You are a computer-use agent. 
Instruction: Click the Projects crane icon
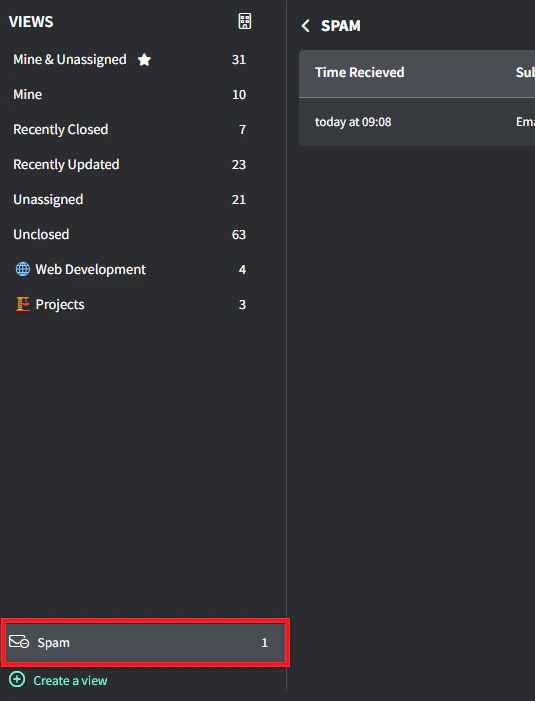click(23, 304)
